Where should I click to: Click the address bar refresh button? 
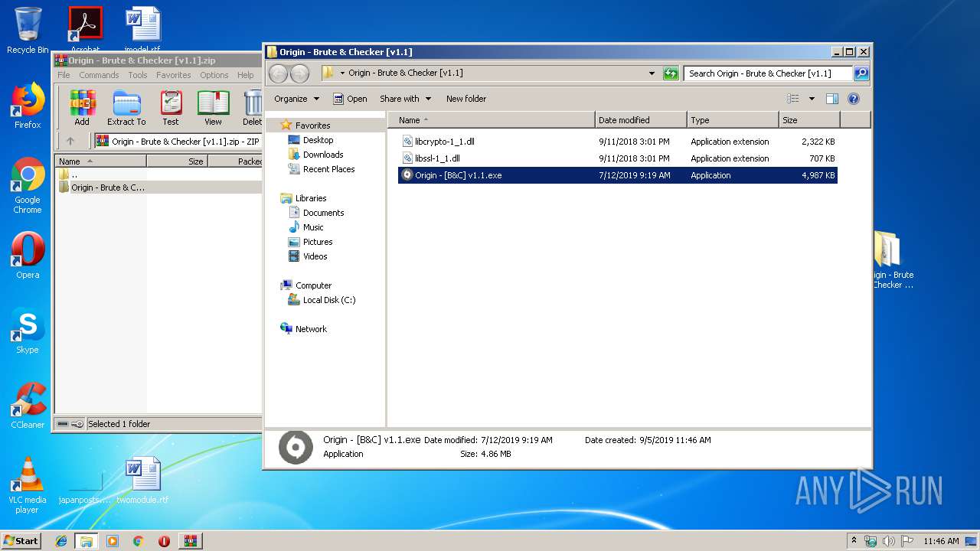[671, 73]
